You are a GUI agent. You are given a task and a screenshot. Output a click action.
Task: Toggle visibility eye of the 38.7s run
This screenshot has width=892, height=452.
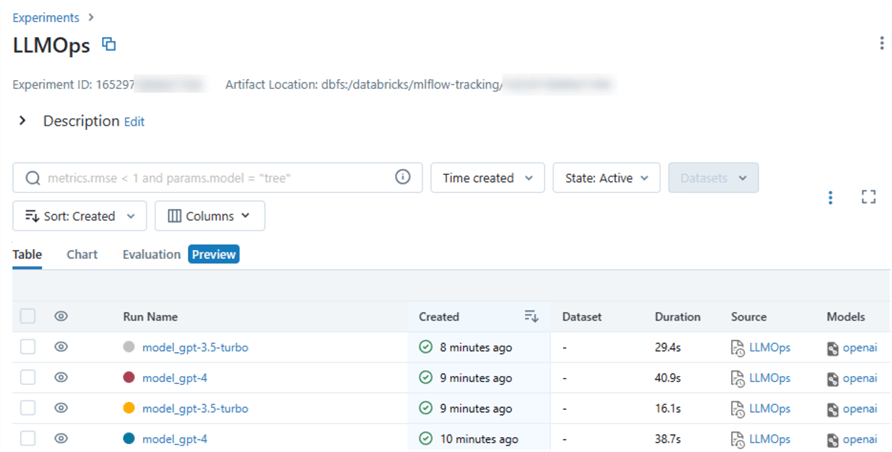pyautogui.click(x=61, y=438)
